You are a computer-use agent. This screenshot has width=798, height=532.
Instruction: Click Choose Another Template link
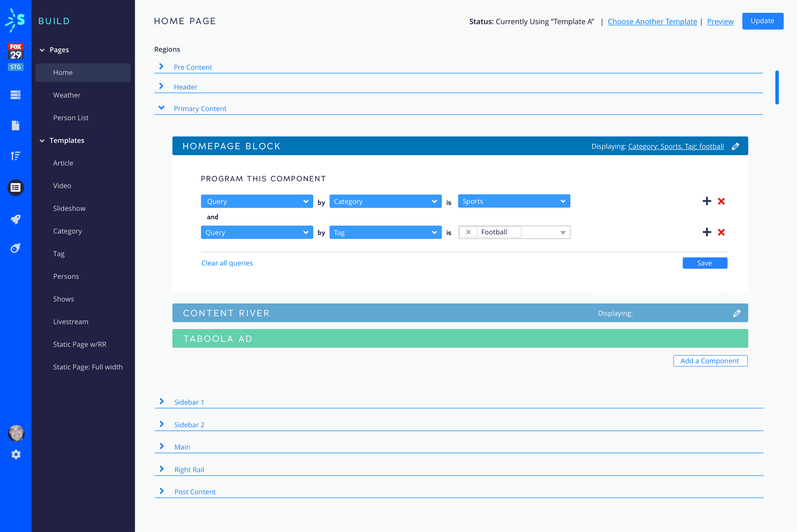652,21
